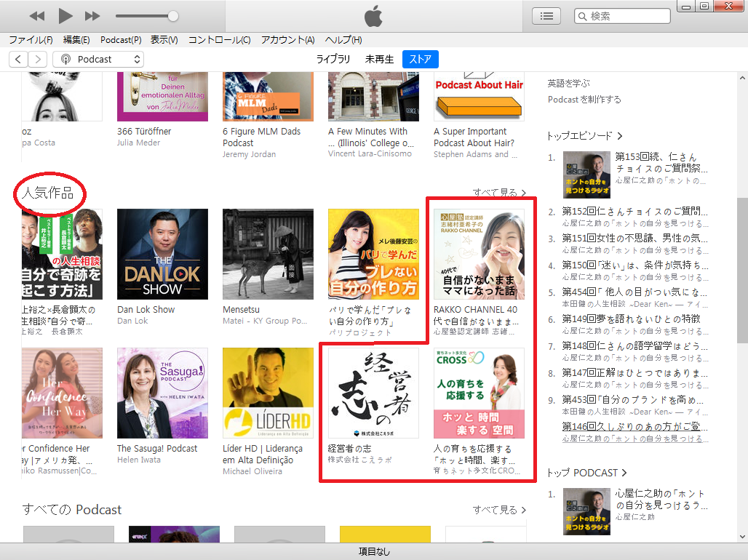Open the Podcast About Hair artwork
The height and width of the screenshot is (560, 748).
(479, 97)
